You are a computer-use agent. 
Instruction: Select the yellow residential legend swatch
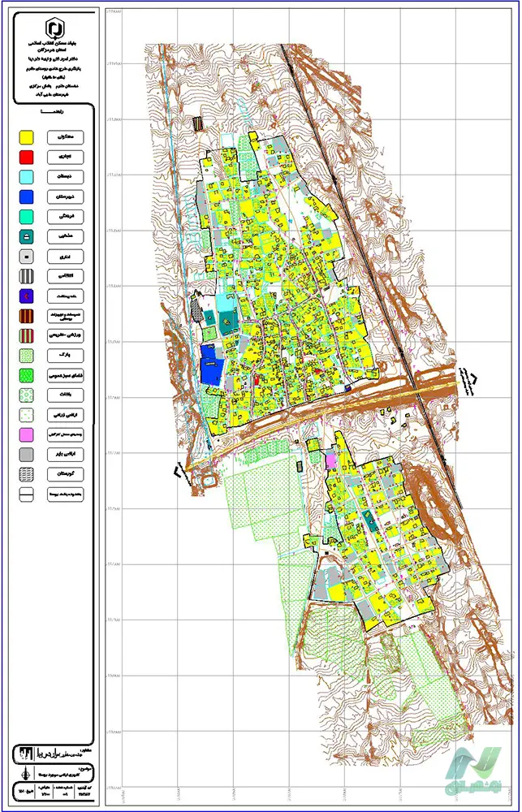(x=27, y=137)
